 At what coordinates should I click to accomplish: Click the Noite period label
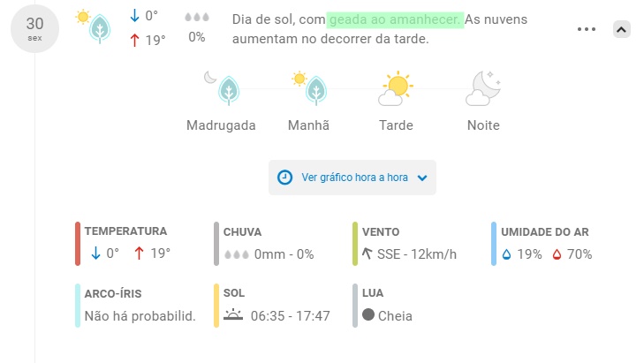click(483, 125)
